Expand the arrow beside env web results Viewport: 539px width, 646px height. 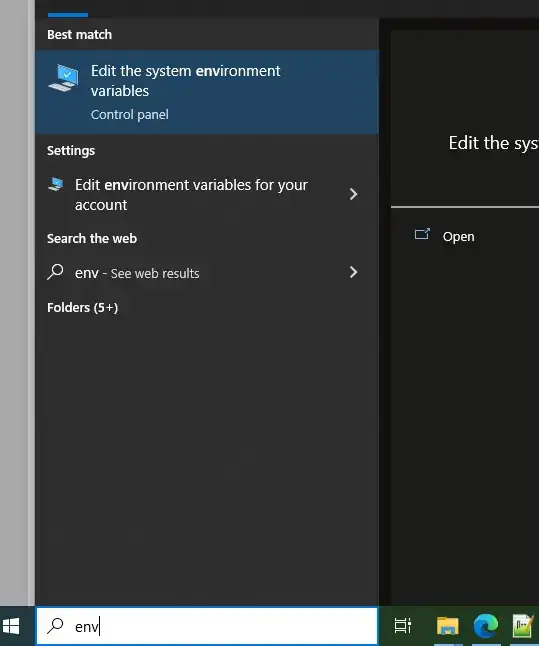click(x=353, y=272)
